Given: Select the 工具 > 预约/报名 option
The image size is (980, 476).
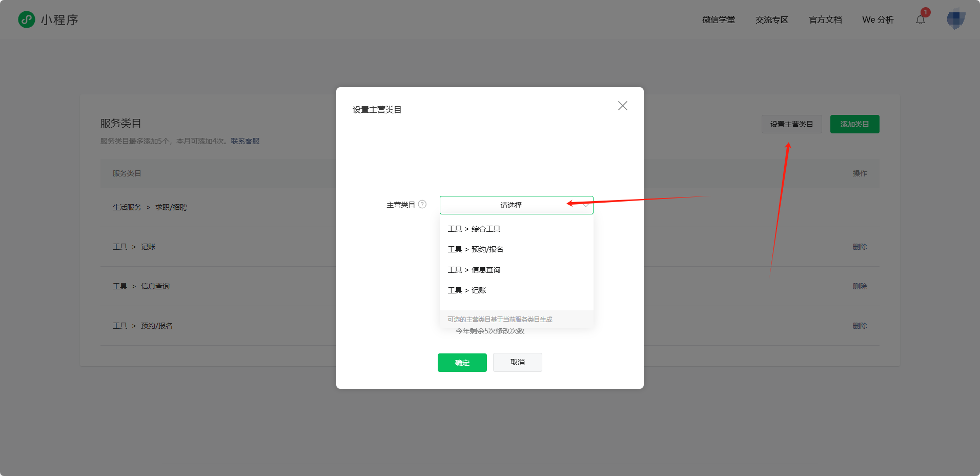Looking at the screenshot, I should click(x=476, y=249).
